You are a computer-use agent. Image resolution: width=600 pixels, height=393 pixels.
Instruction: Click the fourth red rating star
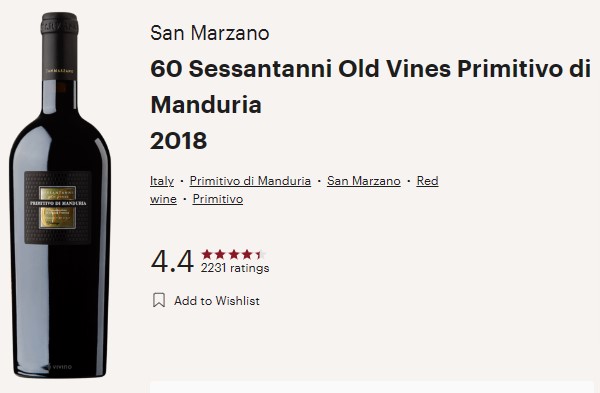pos(247,254)
